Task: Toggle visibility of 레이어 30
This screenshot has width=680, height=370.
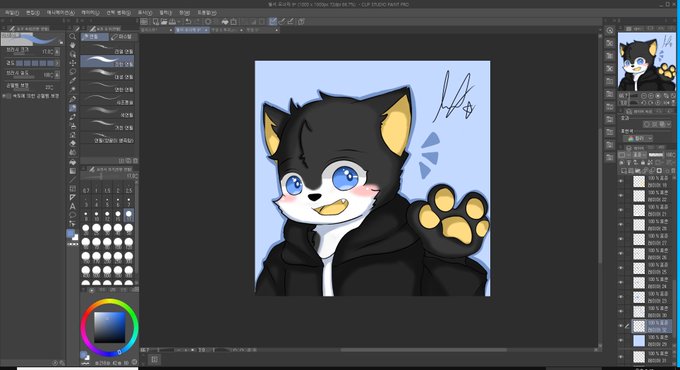Action: point(621,311)
